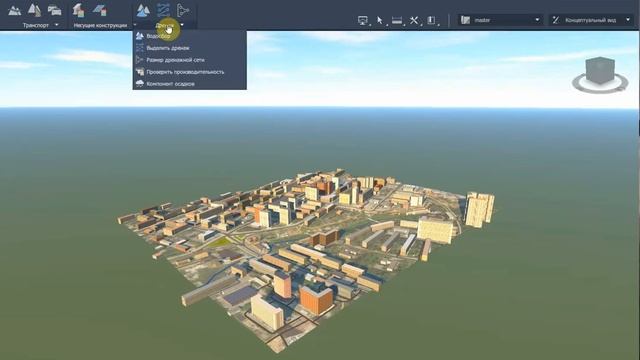This screenshot has width=640, height=360.
Task: Expand the Несущие конструкции group arrow
Action: point(135,25)
